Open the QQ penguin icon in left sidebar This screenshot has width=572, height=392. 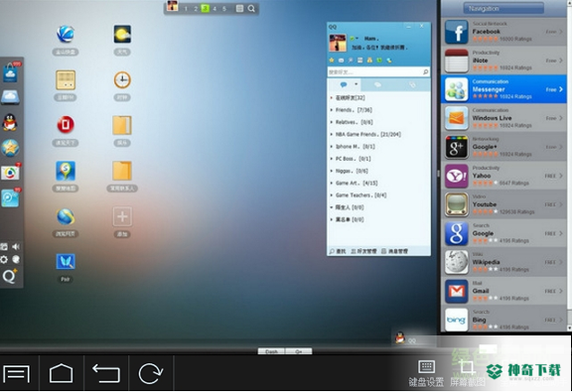click(10, 122)
